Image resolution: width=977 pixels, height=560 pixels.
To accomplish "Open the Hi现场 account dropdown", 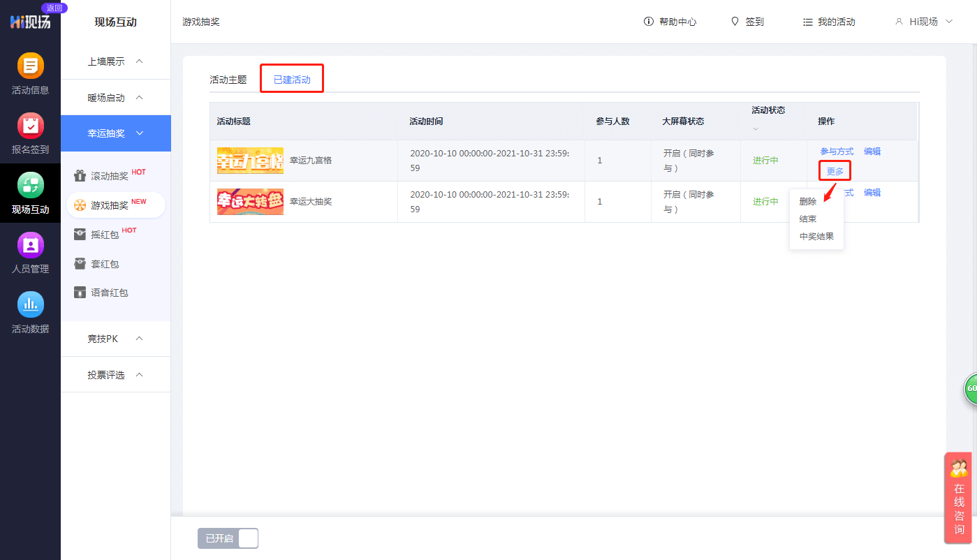I will 924,22.
